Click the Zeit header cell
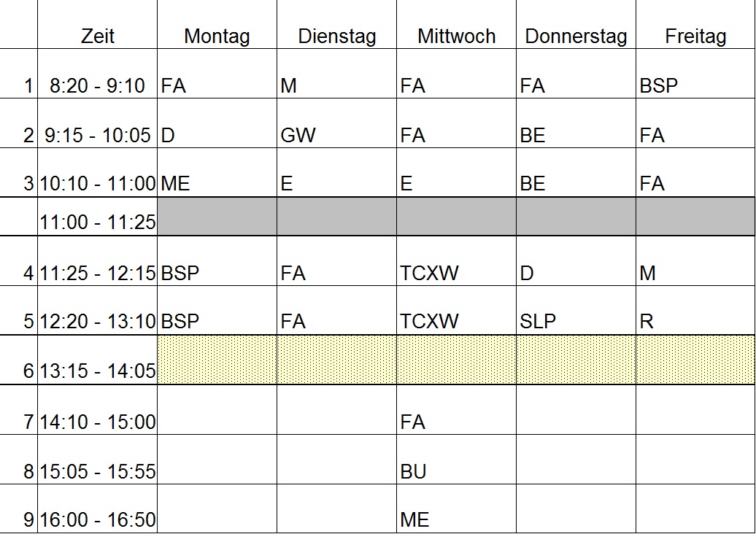756x534 pixels. point(97,24)
